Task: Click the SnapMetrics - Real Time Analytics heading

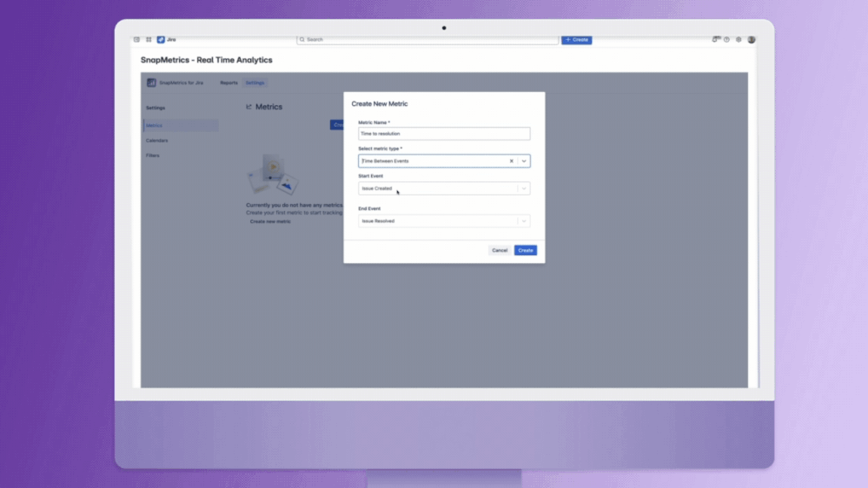Action: pos(207,60)
